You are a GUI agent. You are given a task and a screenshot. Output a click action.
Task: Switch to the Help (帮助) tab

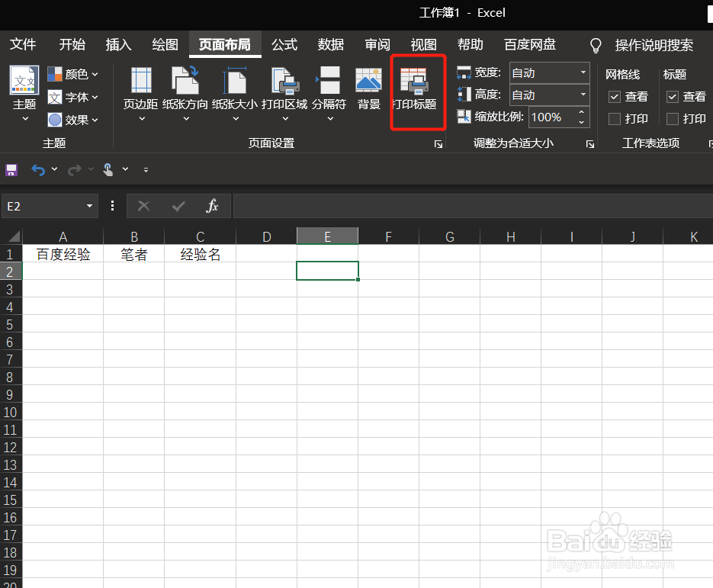coord(471,44)
